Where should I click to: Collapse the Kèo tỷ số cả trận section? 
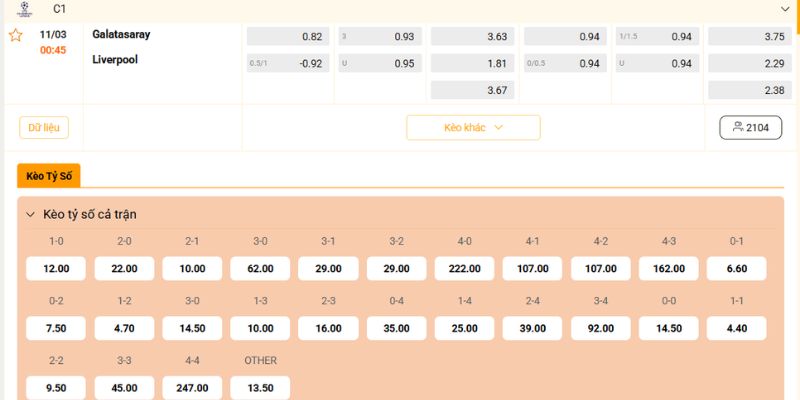[x=31, y=215]
